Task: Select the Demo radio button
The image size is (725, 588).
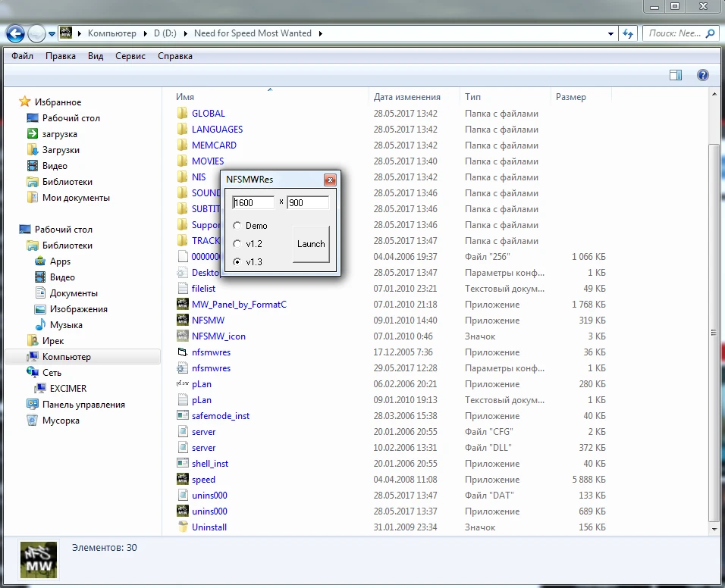Action: click(237, 226)
